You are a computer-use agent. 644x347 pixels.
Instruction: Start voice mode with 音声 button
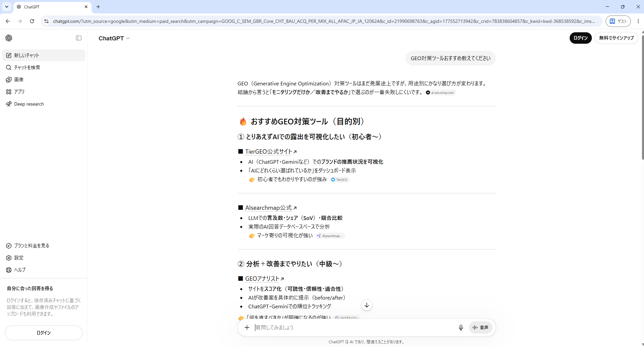click(480, 327)
